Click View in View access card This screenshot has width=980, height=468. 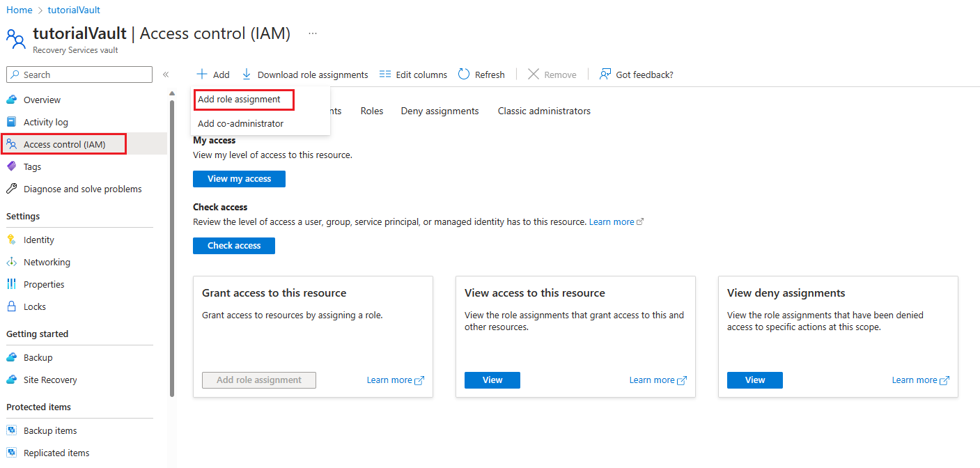click(492, 380)
